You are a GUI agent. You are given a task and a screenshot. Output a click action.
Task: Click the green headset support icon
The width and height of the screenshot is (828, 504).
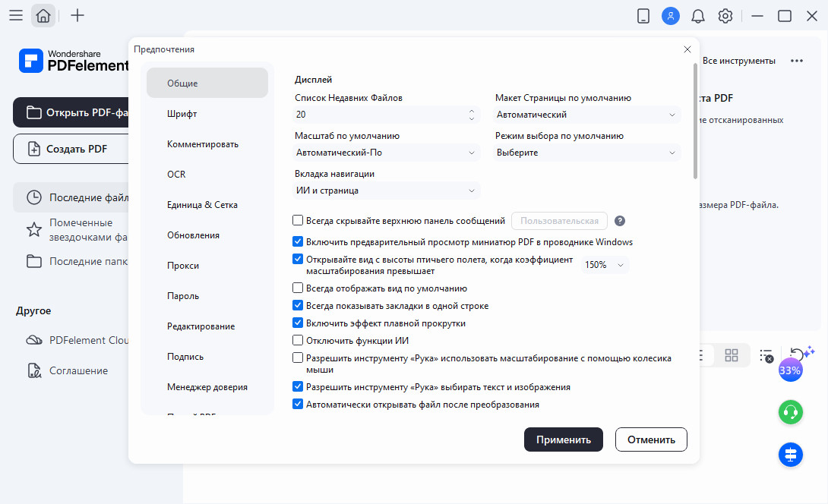tap(790, 412)
